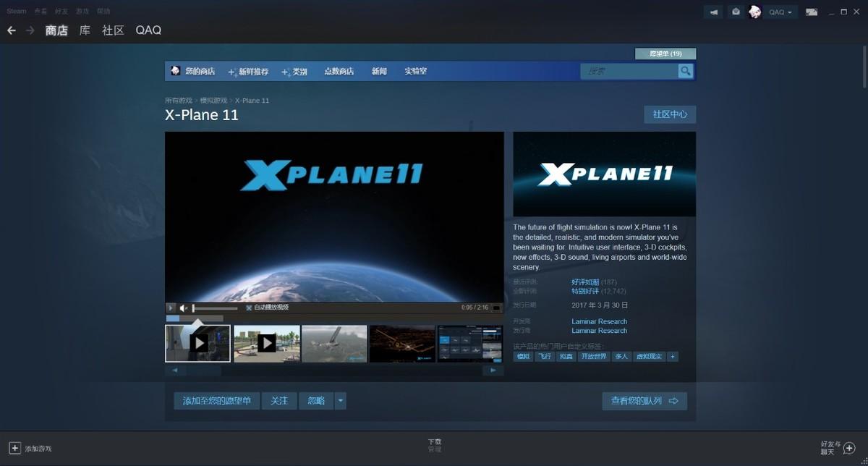The image size is (868, 466).
Task: Open the 愿望单 (19) button
Action: [x=665, y=54]
